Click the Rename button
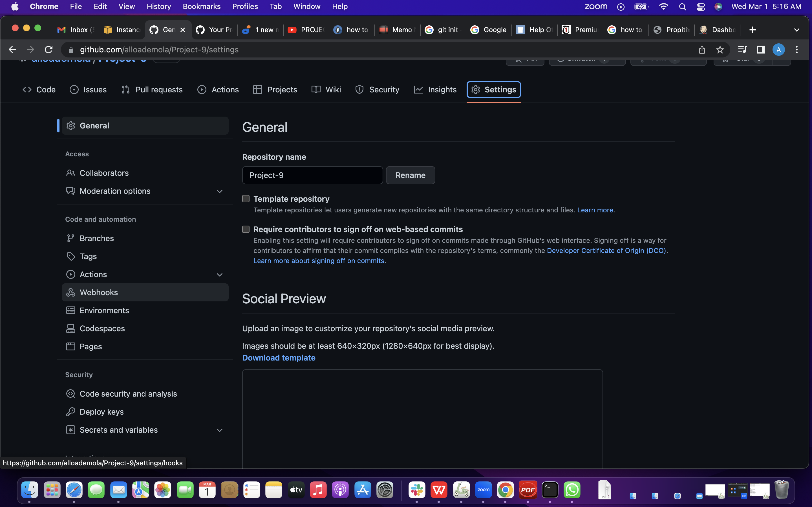The image size is (812, 507). click(x=410, y=175)
